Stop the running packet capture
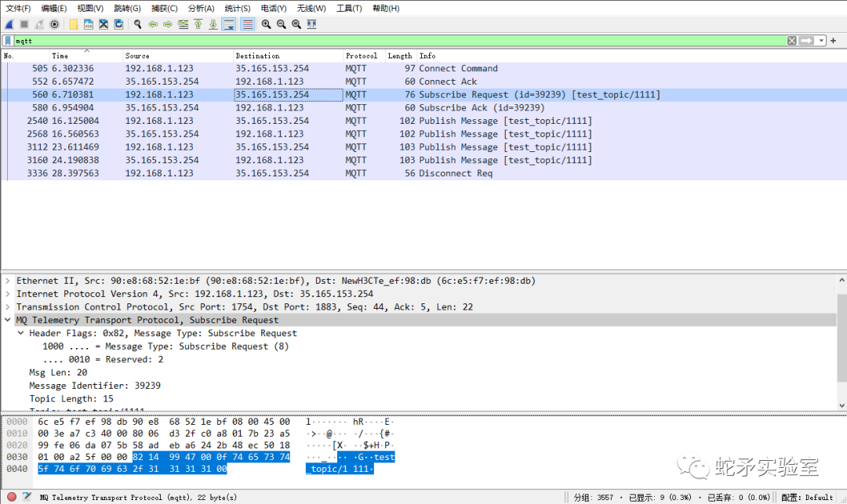Viewport: 847px width, 504px height. click(x=24, y=24)
